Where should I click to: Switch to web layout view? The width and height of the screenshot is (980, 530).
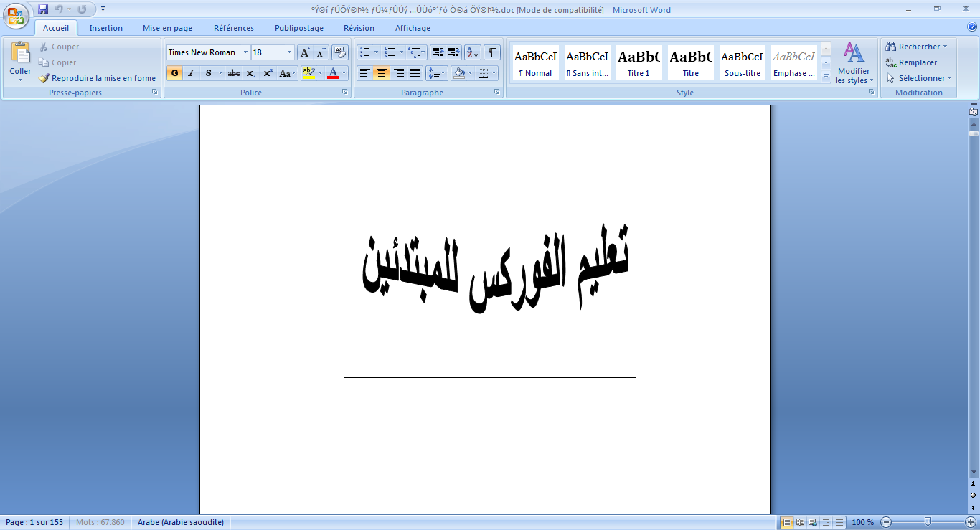(x=813, y=522)
